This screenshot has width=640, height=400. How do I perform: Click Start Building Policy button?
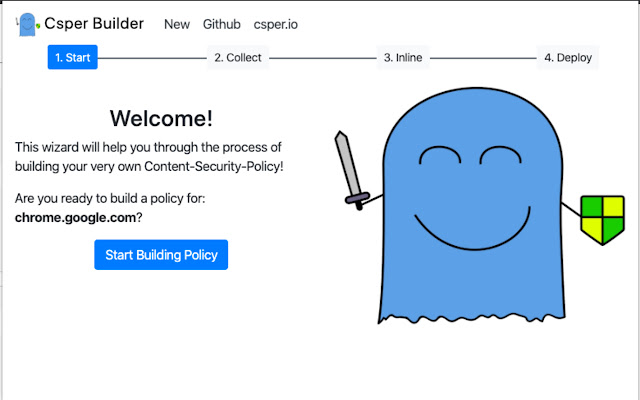click(161, 255)
